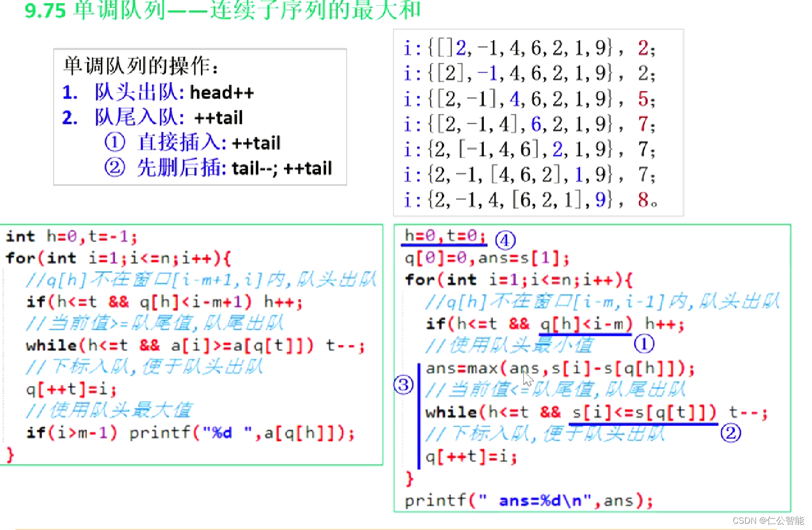This screenshot has height=530, width=812.
Task: Click the comment '//当前值<=队尾值,队尾出队'
Action: 555,389
